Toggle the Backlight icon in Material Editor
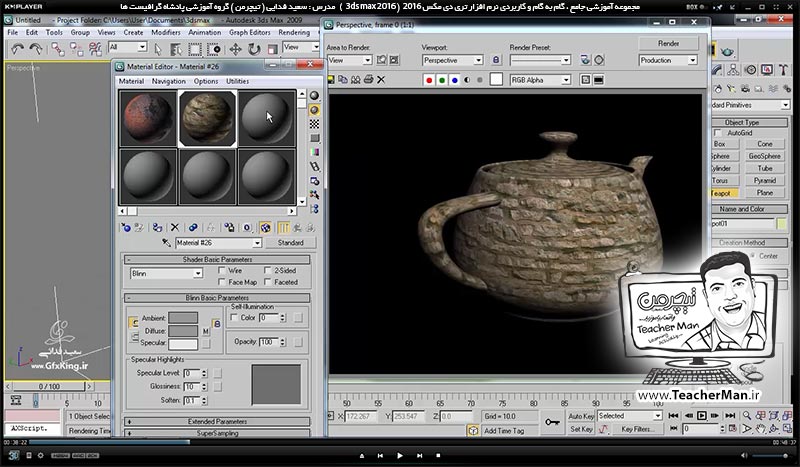800x467 pixels. pos(314,110)
